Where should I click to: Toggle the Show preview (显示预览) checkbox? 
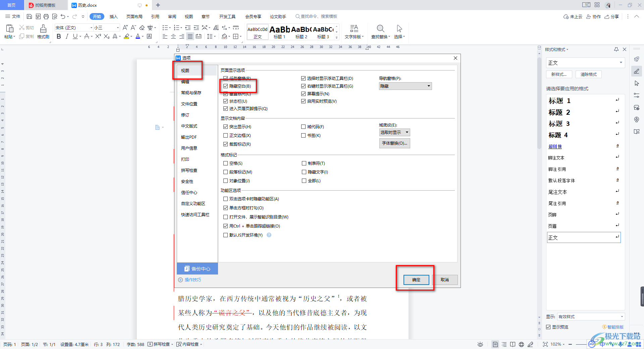pos(548,327)
